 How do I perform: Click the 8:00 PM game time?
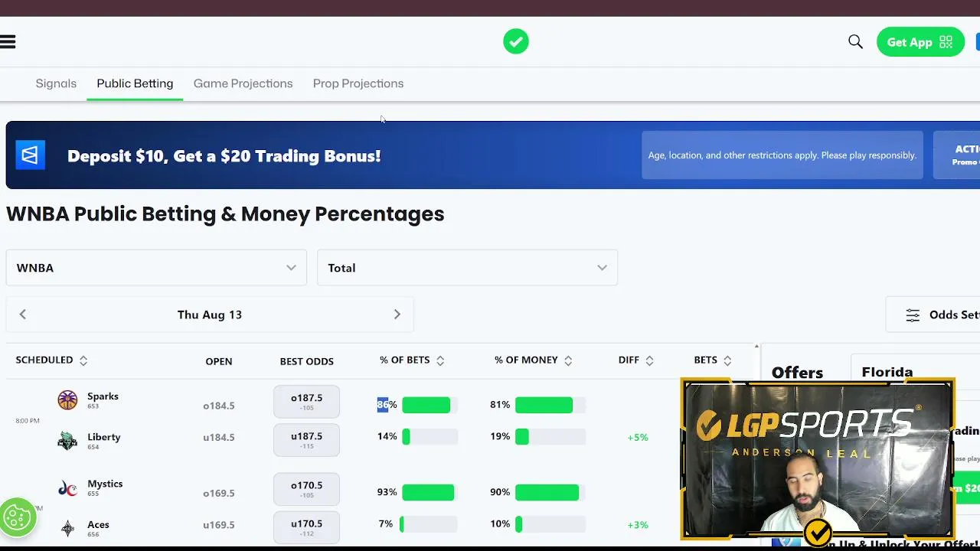(28, 421)
